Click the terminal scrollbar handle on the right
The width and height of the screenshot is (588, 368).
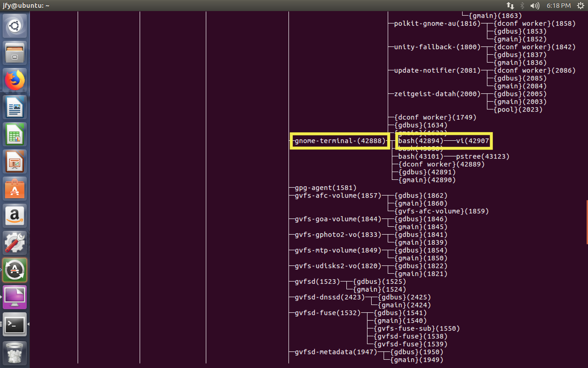coord(587,222)
